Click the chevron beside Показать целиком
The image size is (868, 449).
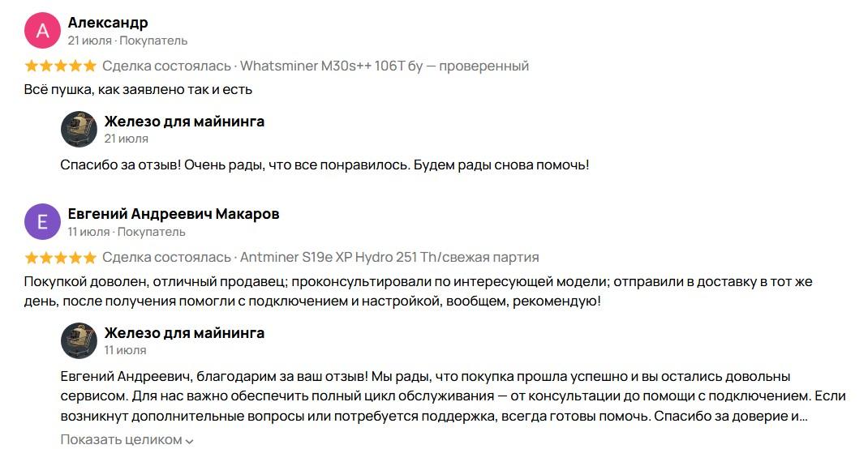coord(189,441)
